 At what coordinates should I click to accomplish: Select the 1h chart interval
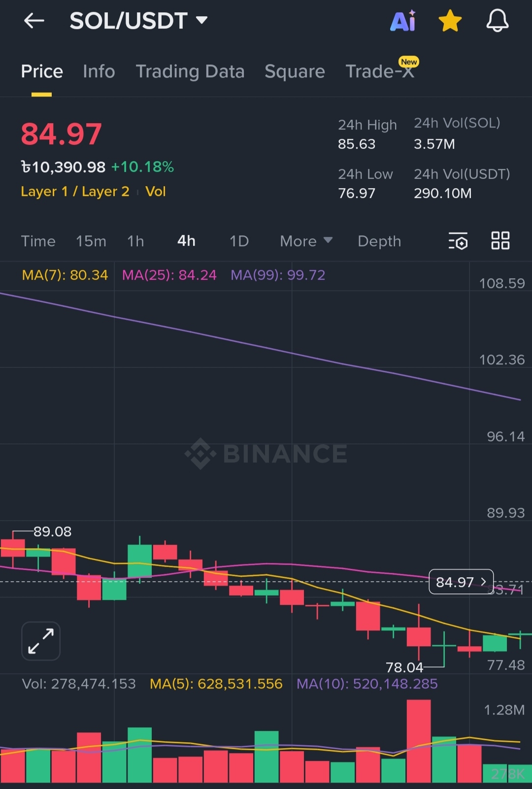(x=135, y=241)
